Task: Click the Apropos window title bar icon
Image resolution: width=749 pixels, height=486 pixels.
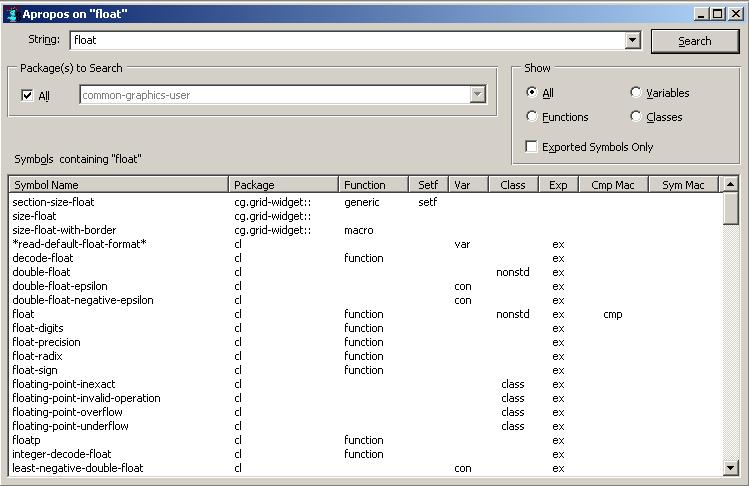Action: [x=12, y=14]
